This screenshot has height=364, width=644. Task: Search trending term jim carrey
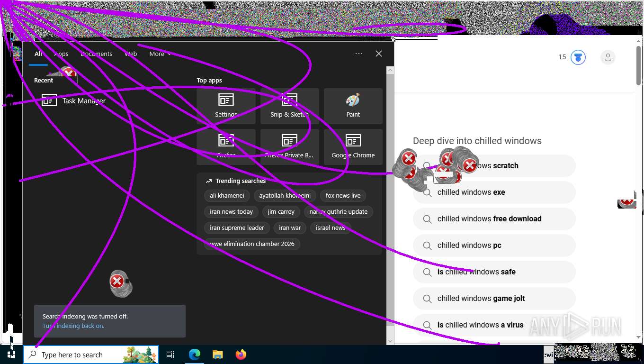[x=281, y=212]
